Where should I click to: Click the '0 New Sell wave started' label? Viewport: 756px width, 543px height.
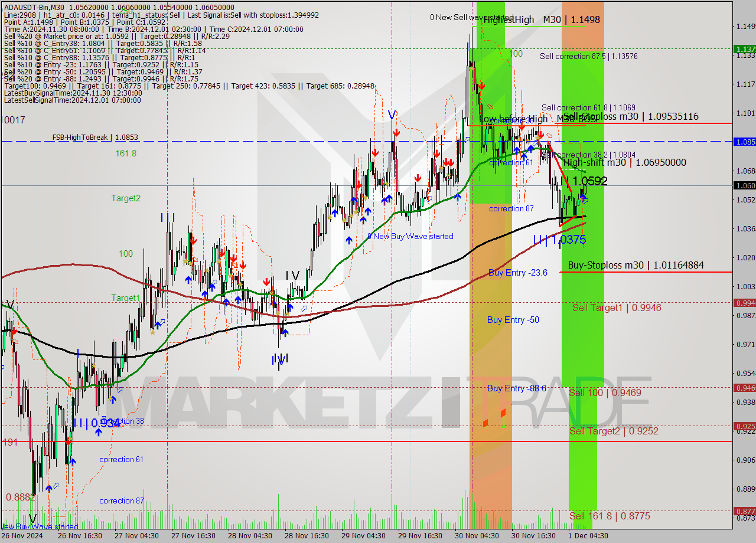coord(471,18)
